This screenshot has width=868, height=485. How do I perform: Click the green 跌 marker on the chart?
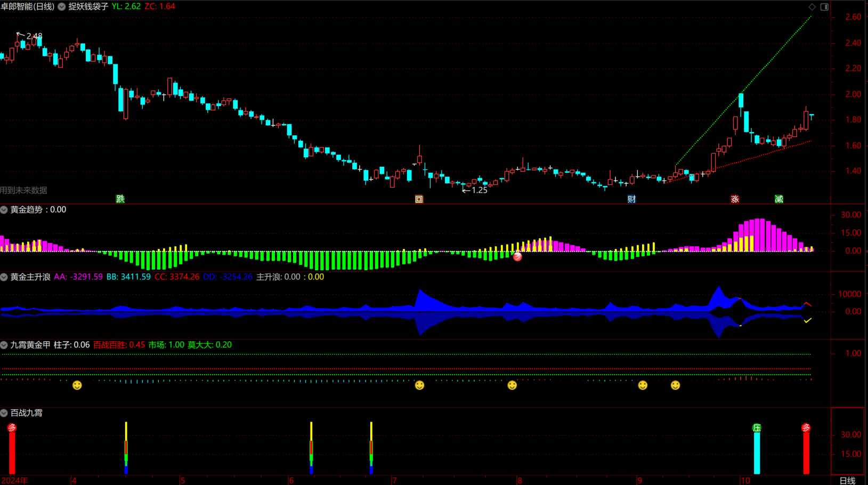point(120,199)
